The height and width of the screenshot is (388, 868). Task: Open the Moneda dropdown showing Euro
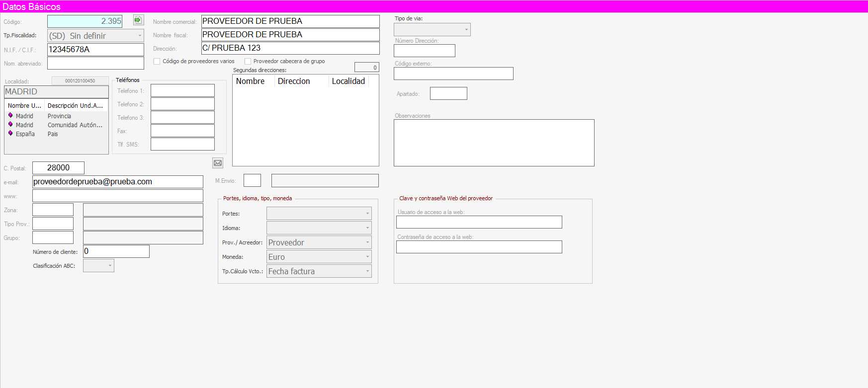click(x=367, y=257)
